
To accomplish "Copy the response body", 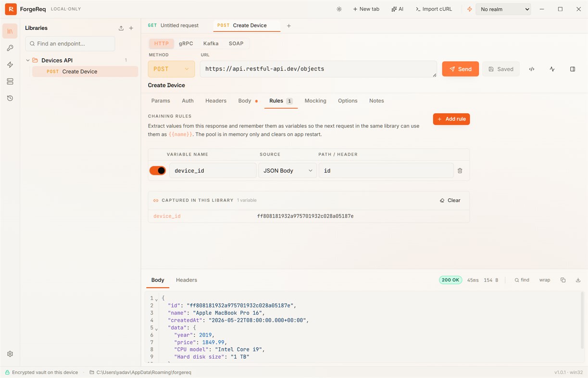I will (563, 280).
